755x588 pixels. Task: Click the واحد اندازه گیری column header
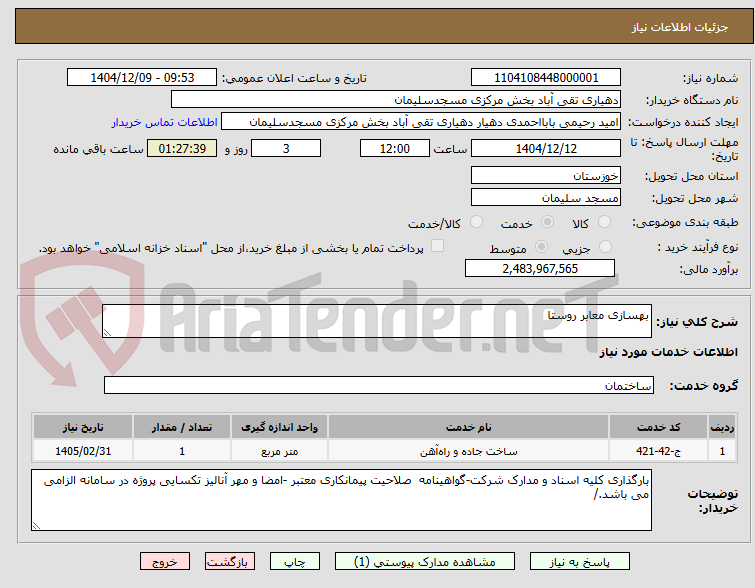pos(279,427)
